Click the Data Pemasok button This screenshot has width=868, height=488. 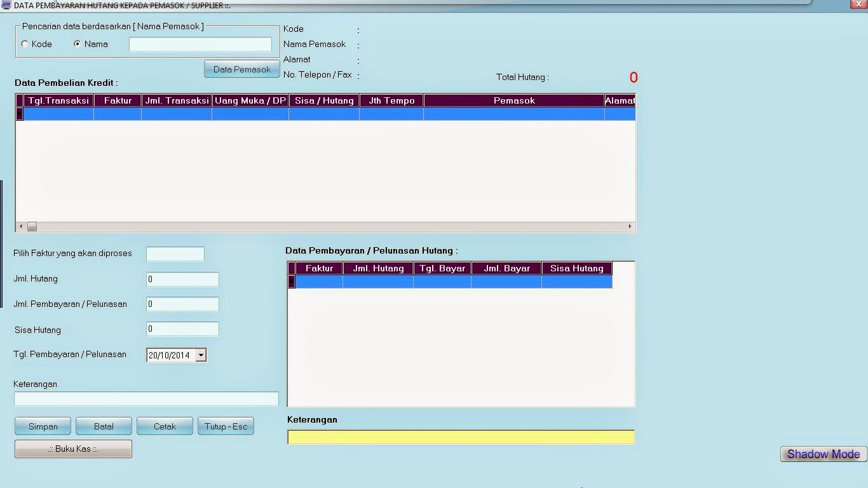[x=241, y=69]
